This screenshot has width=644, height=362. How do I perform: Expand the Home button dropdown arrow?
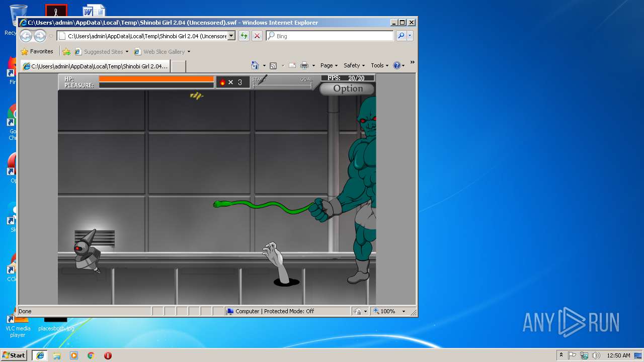[264, 65]
